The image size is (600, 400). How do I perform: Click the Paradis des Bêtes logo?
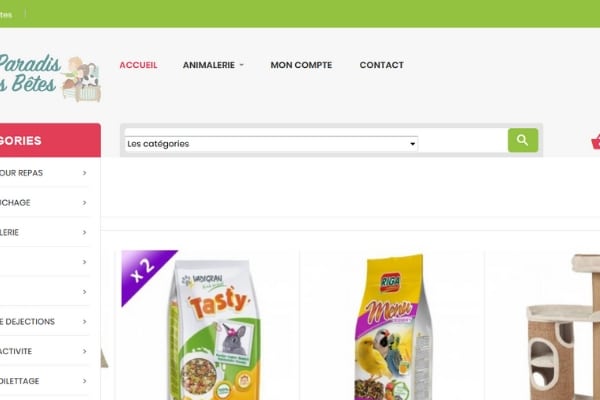point(50,78)
